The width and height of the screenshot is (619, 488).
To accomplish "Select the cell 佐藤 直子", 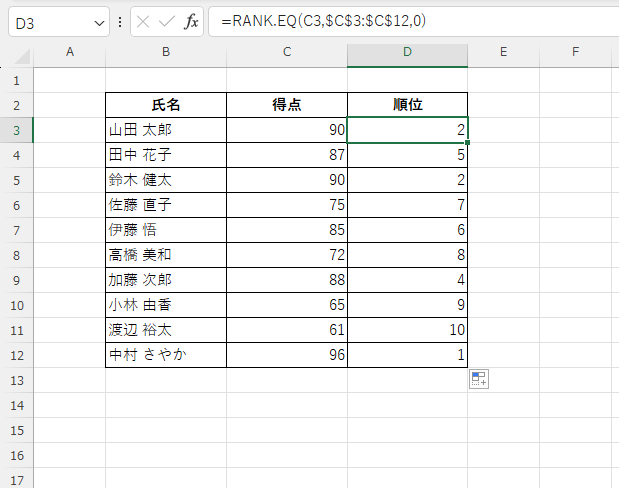I will click(x=166, y=205).
